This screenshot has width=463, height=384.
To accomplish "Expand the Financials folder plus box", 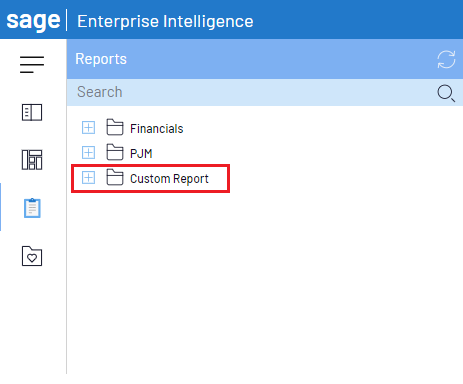I will click(88, 128).
